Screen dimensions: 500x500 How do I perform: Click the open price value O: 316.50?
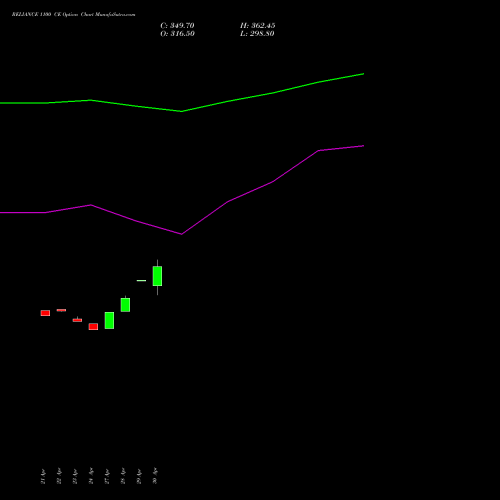177,34
